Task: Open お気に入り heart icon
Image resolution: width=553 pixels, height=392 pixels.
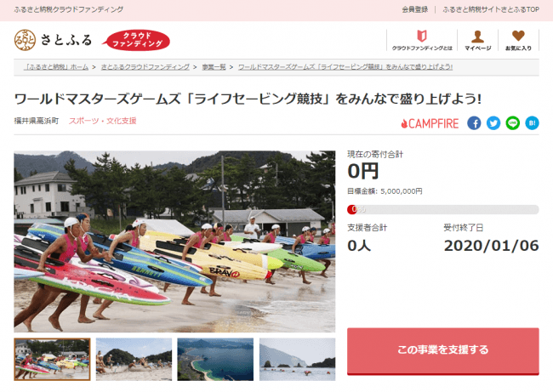Action: tap(518, 36)
